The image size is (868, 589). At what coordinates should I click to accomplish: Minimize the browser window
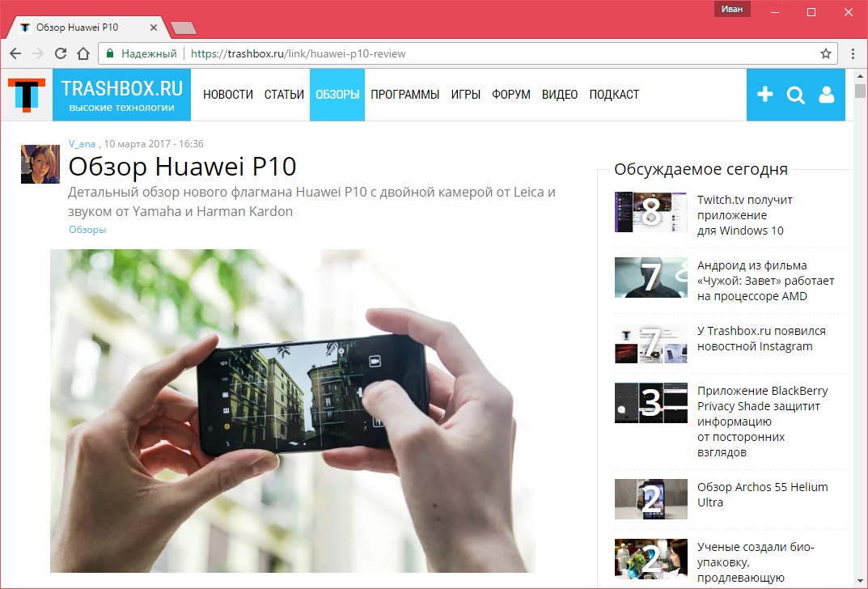point(775,11)
